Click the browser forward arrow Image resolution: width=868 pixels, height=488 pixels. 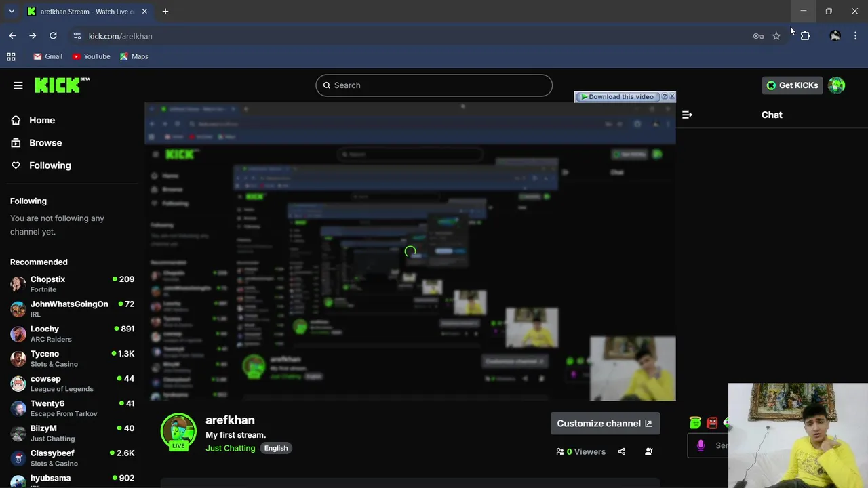point(33,36)
